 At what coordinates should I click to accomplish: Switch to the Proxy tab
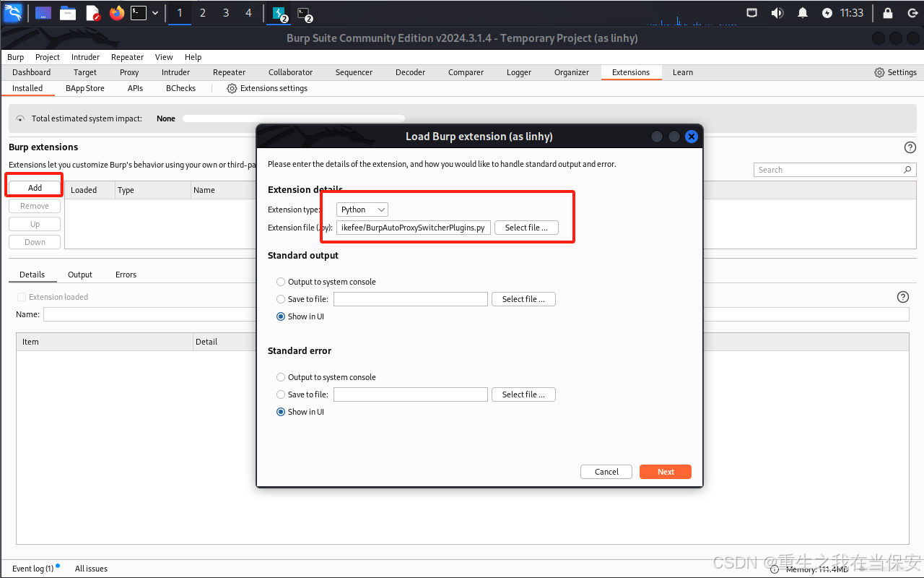129,72
